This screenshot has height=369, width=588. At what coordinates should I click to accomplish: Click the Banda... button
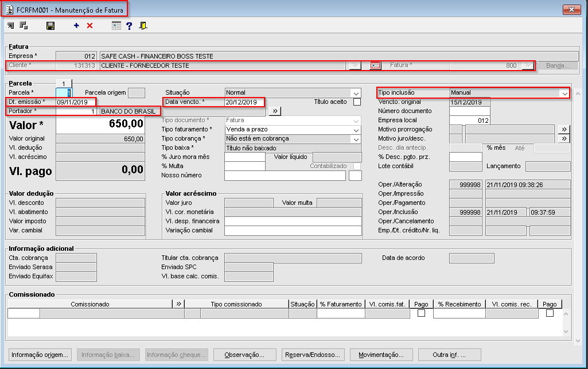click(558, 65)
